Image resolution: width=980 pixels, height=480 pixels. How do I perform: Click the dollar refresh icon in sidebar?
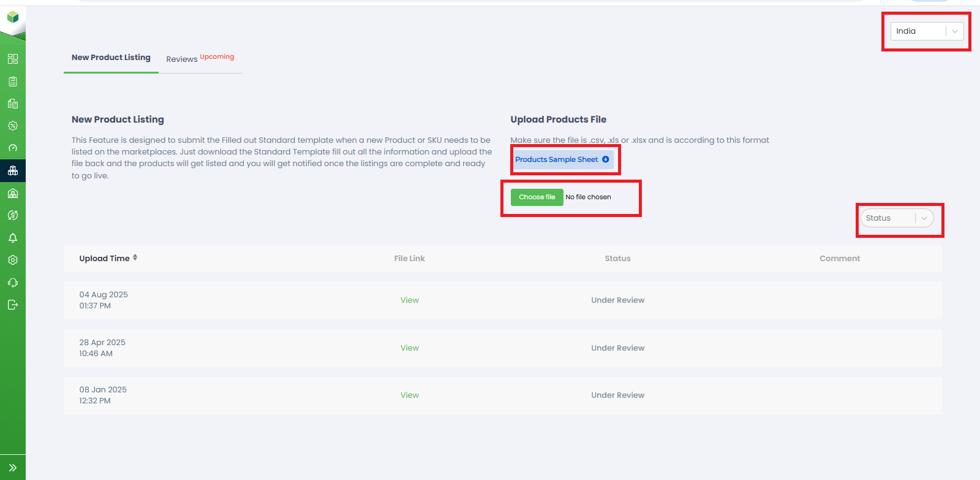tap(12, 215)
